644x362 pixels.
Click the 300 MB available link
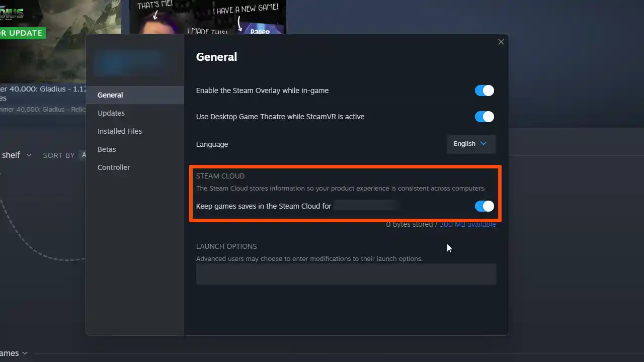pos(467,224)
